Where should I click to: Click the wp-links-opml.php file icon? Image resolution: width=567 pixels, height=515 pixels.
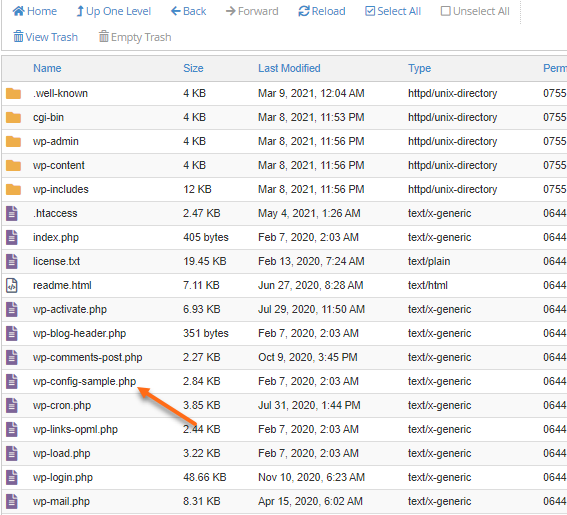[12, 429]
